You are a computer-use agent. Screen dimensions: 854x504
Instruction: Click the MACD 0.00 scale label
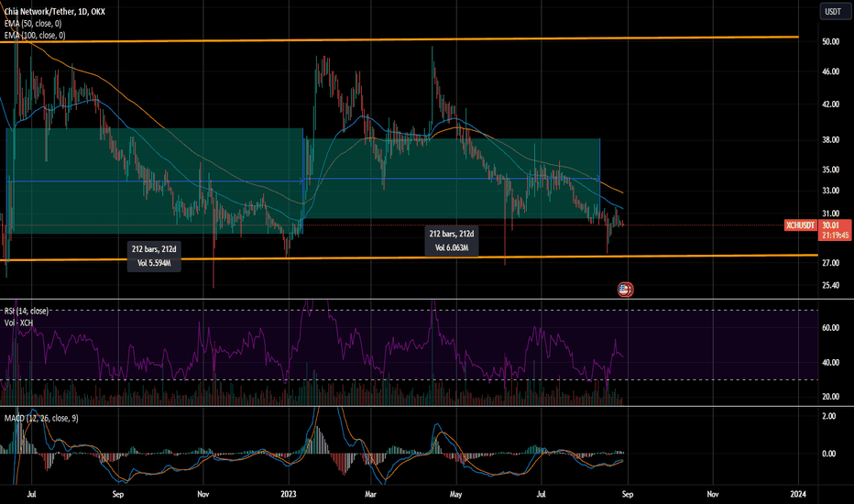(828, 454)
